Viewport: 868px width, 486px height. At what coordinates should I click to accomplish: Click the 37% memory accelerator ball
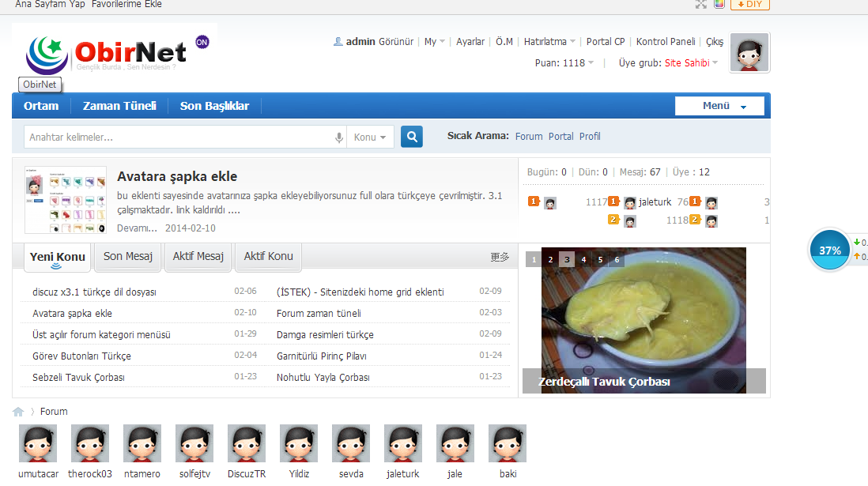click(829, 251)
